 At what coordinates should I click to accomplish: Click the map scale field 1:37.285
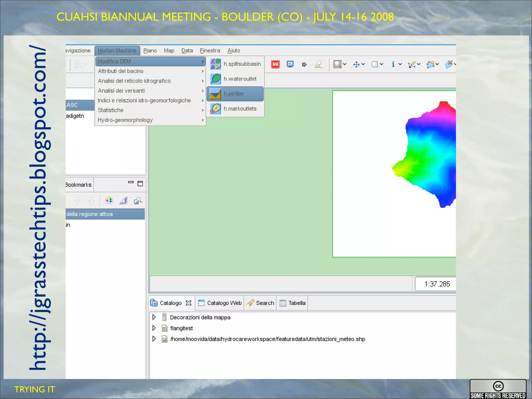pyautogui.click(x=436, y=284)
